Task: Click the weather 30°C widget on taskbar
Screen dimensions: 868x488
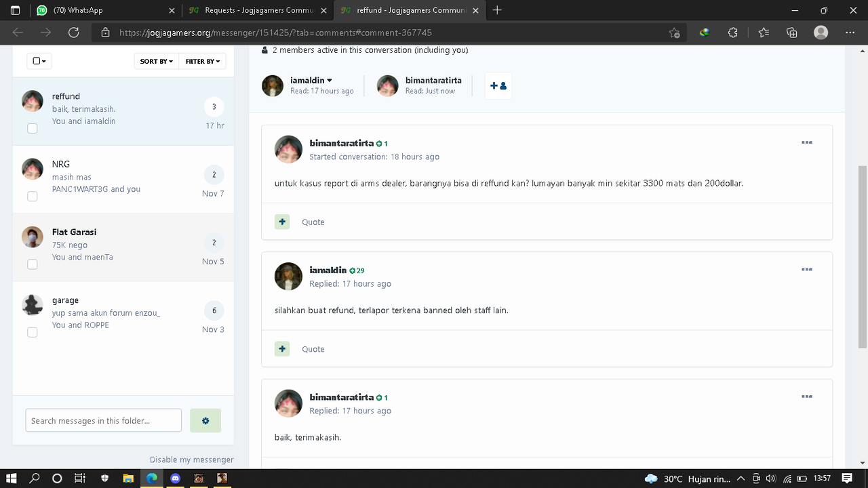Action: point(687,479)
